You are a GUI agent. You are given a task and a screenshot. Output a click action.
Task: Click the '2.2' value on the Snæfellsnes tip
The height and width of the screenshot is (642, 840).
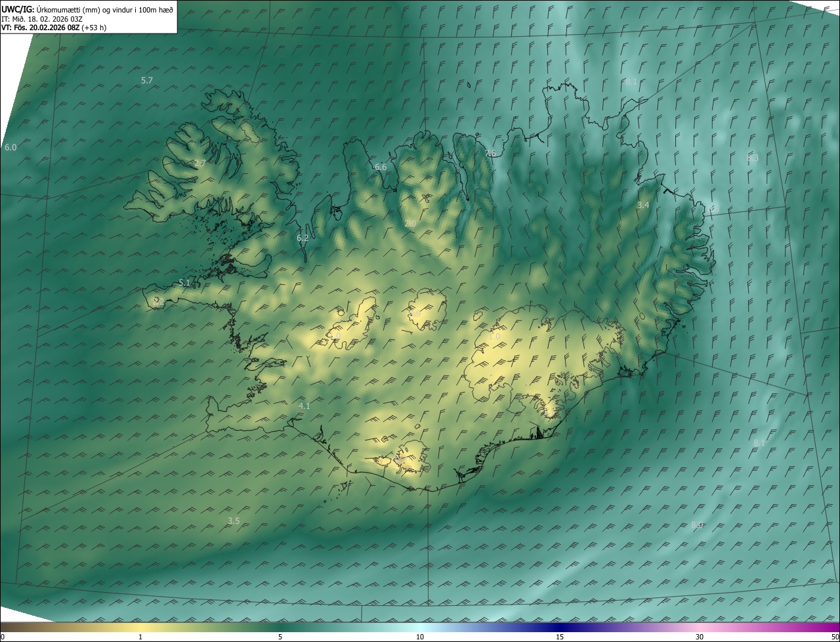(158, 301)
